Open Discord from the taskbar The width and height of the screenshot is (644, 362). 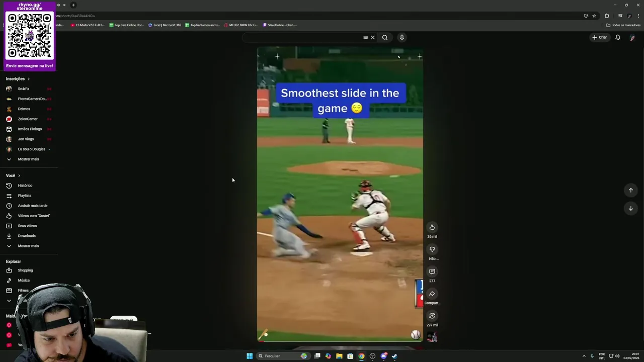(383, 356)
